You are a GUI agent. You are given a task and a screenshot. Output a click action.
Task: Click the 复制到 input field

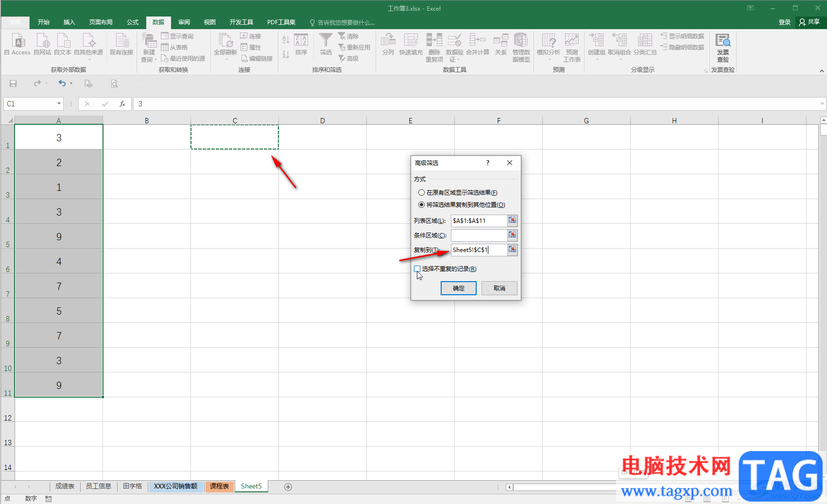pos(479,250)
